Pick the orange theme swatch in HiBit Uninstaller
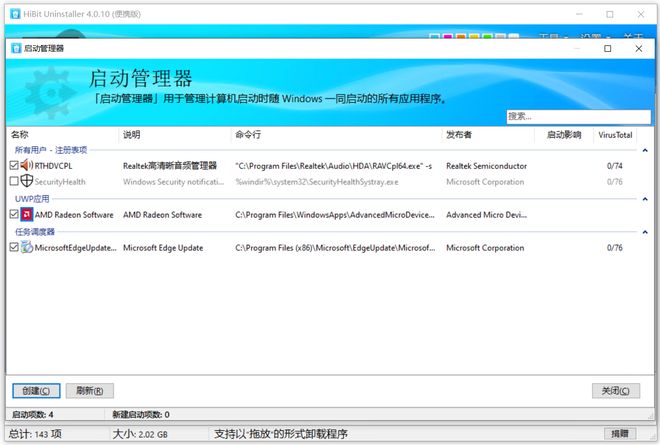The width and height of the screenshot is (660, 445). pos(461,37)
